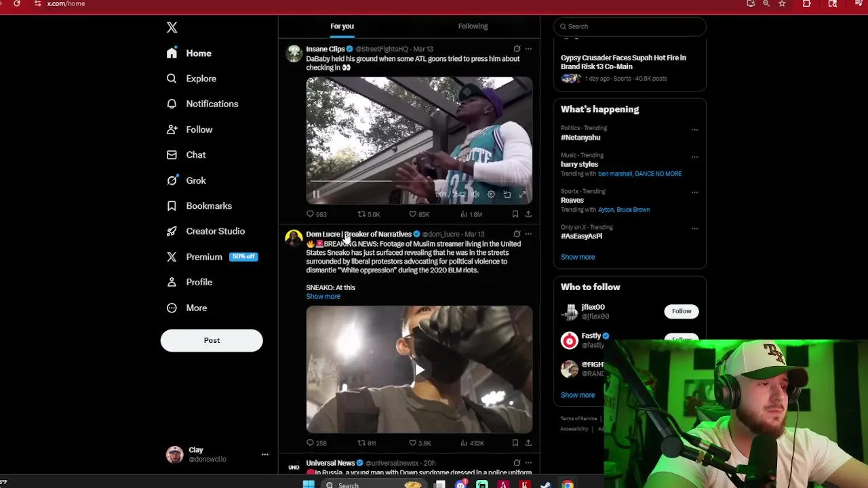Screen dimensions: 868x488
Task: Share the Insane Clips post
Action: (528, 214)
